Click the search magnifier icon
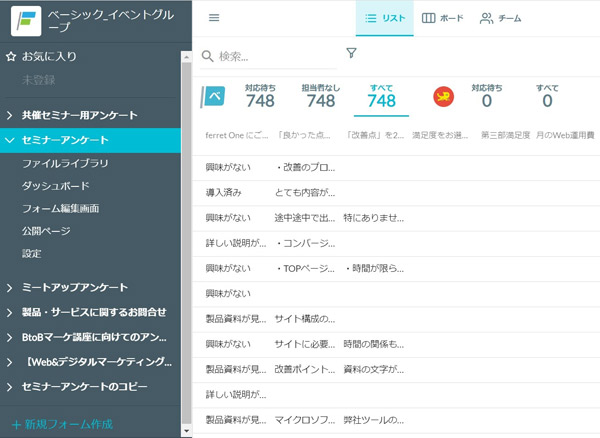This screenshot has height=438, width=600. [x=208, y=57]
